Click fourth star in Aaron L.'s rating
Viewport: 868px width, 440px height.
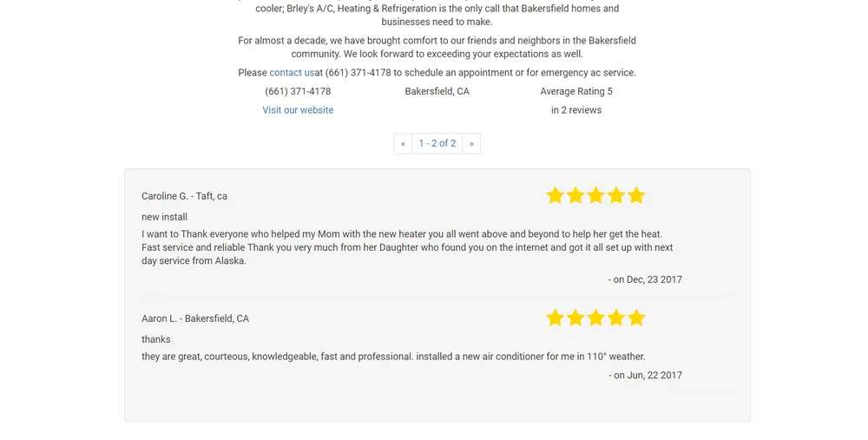point(616,319)
